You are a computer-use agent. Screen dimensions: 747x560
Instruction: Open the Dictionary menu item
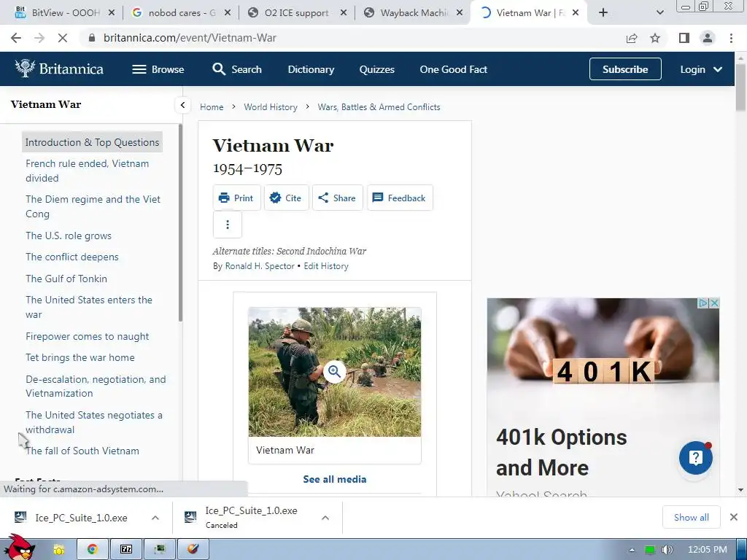[311, 69]
